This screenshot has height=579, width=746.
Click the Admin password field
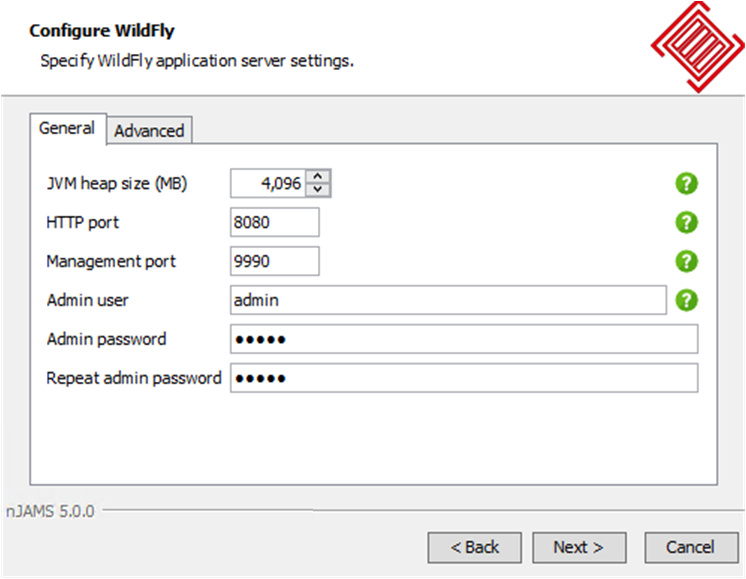pyautogui.click(x=464, y=339)
